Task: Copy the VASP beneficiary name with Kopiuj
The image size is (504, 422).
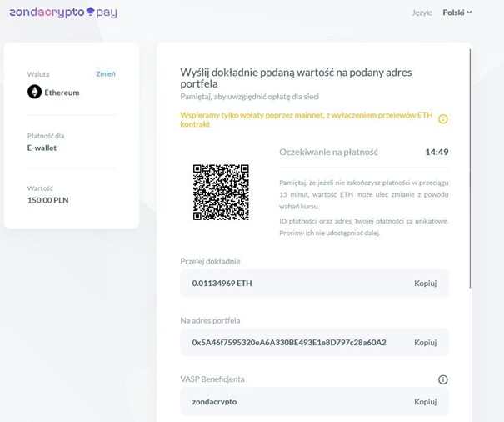Action: 425,402
